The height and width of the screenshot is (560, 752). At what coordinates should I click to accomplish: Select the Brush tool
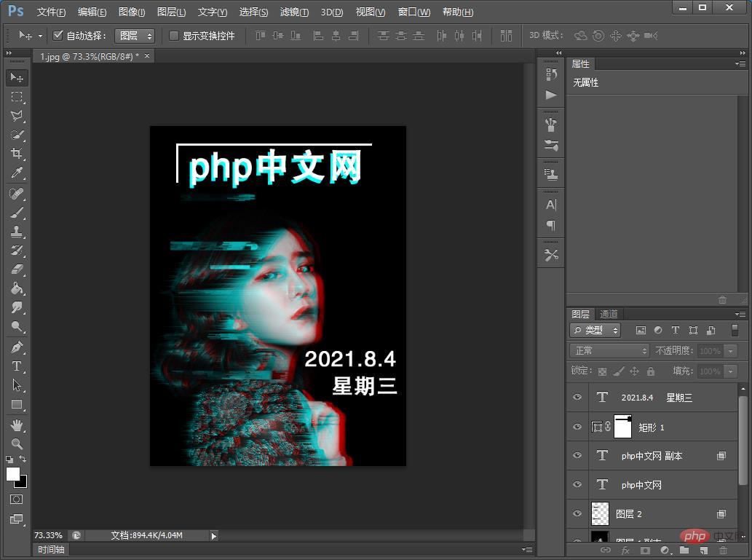[17, 213]
